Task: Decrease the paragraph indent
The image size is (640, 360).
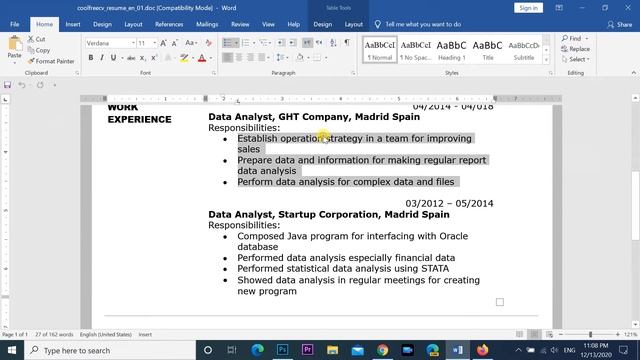Action: point(281,43)
